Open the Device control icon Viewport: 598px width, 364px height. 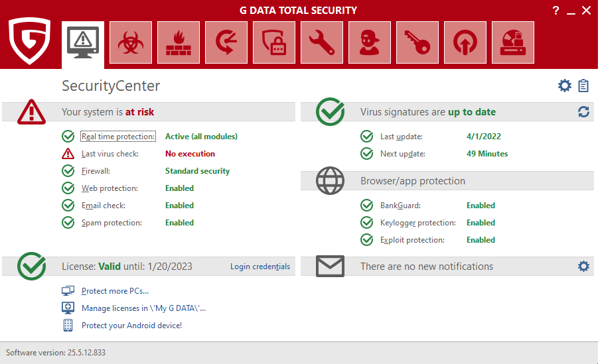(513, 43)
